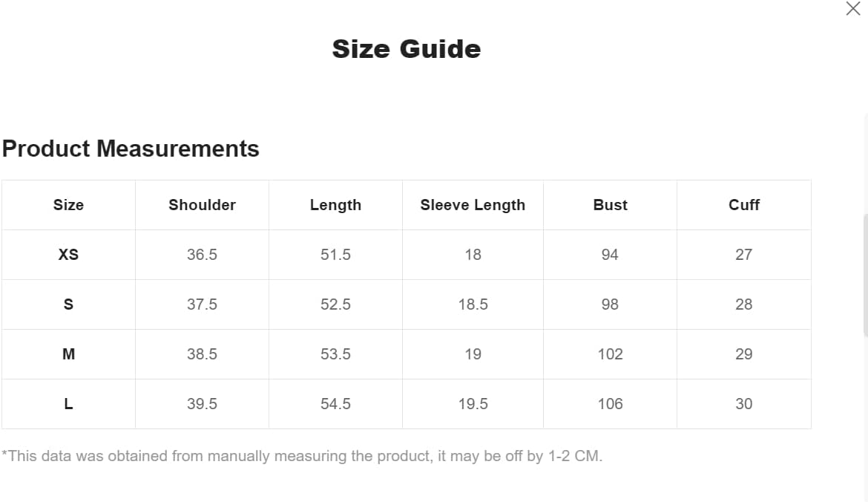This screenshot has width=868, height=502.
Task: Click the S size row label
Action: pos(69,304)
